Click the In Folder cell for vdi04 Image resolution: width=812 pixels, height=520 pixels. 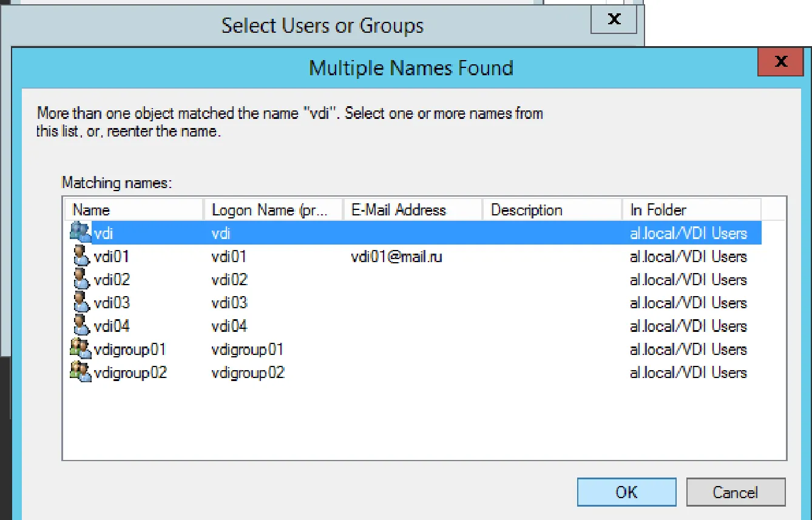[x=688, y=326]
